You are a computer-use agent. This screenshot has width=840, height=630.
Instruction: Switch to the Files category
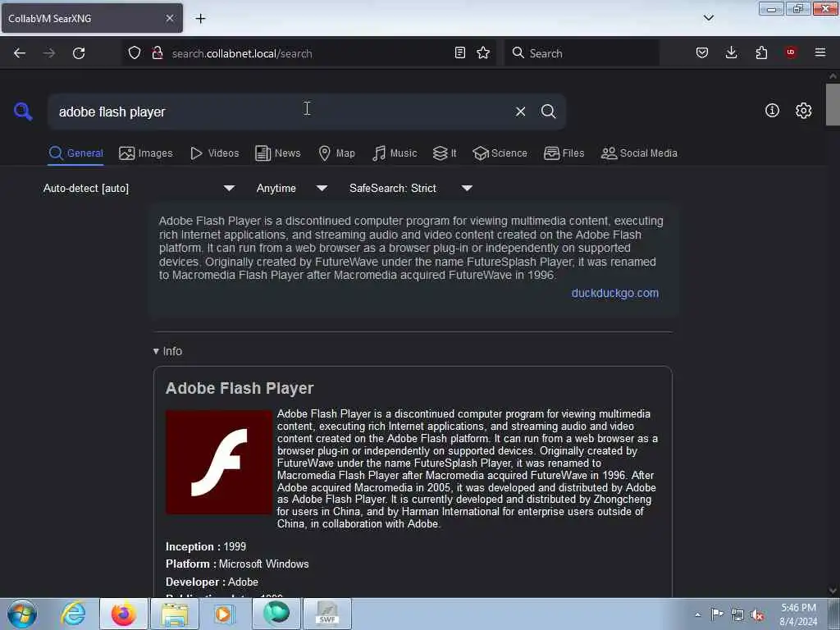(x=564, y=153)
